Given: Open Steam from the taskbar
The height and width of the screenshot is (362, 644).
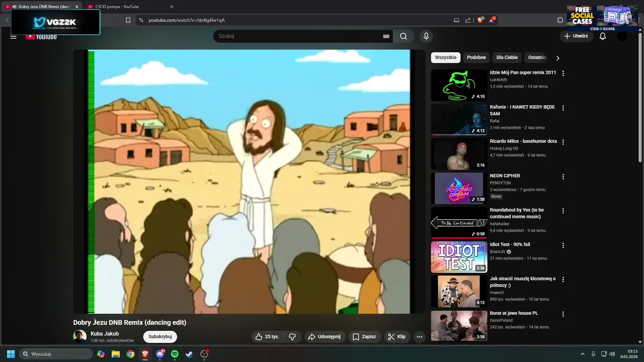Looking at the screenshot, I should click(x=189, y=354).
